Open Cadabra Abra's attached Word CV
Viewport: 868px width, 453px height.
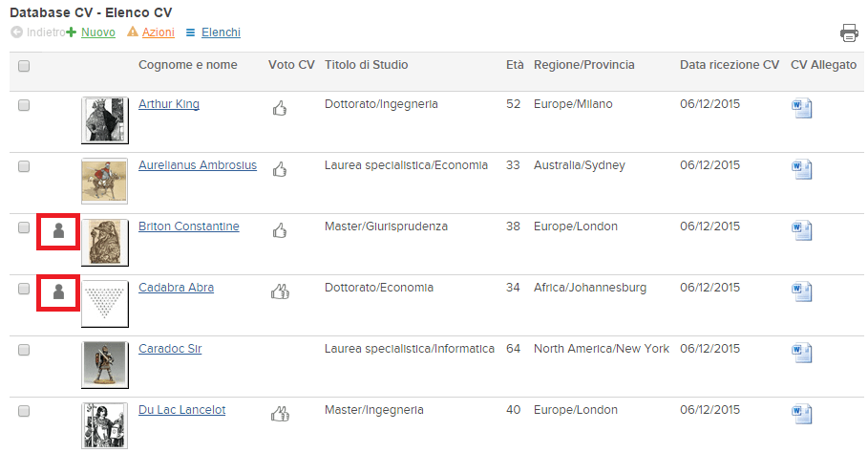click(x=801, y=291)
